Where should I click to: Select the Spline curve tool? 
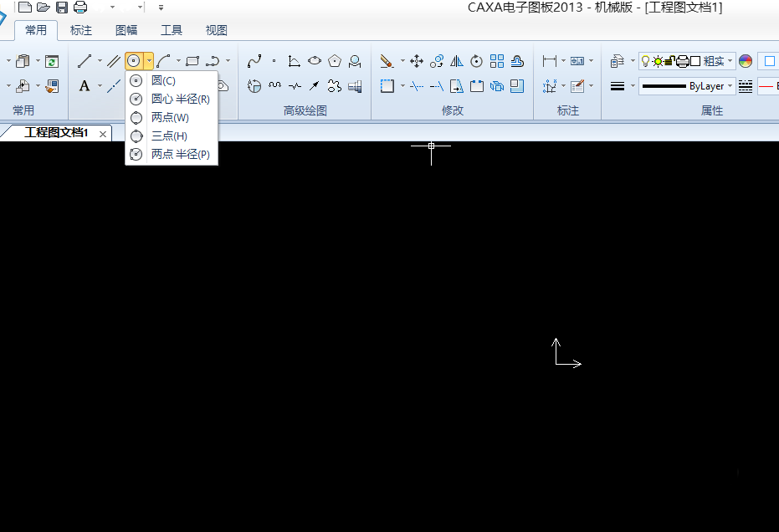pos(254,61)
